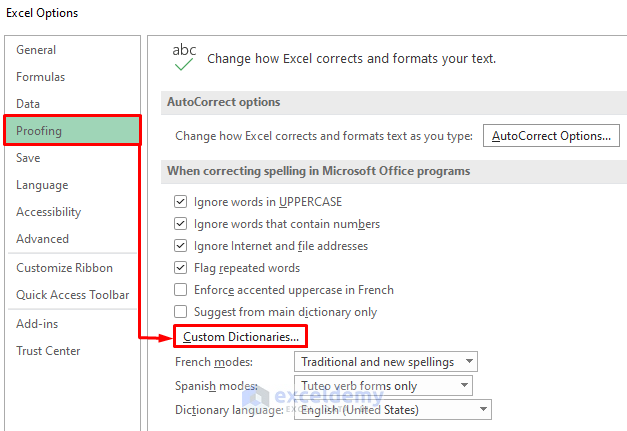Uncheck Ignore words that contain numbers
Viewport: 627px width, 431px height.
point(181,224)
